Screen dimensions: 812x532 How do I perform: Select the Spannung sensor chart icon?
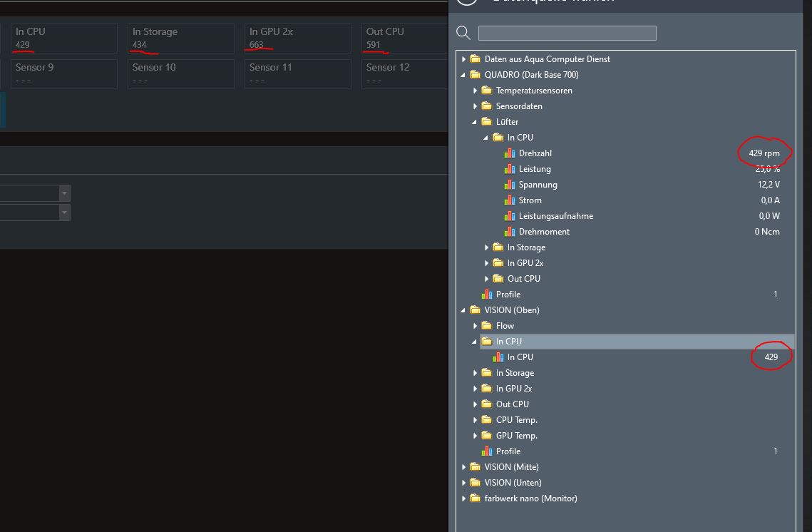pyautogui.click(x=510, y=185)
